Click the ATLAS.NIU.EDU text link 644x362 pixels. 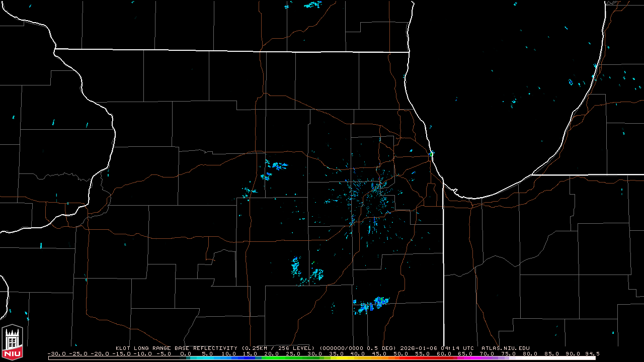point(505,348)
